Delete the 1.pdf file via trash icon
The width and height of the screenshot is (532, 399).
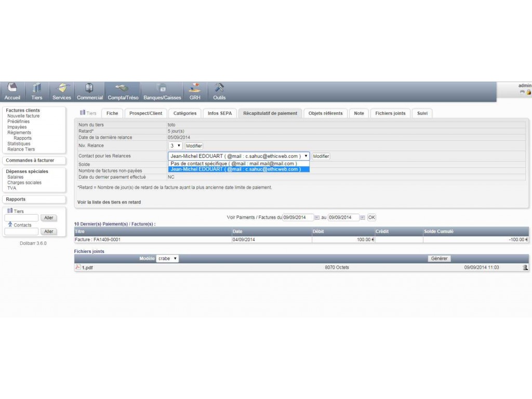tap(525, 268)
